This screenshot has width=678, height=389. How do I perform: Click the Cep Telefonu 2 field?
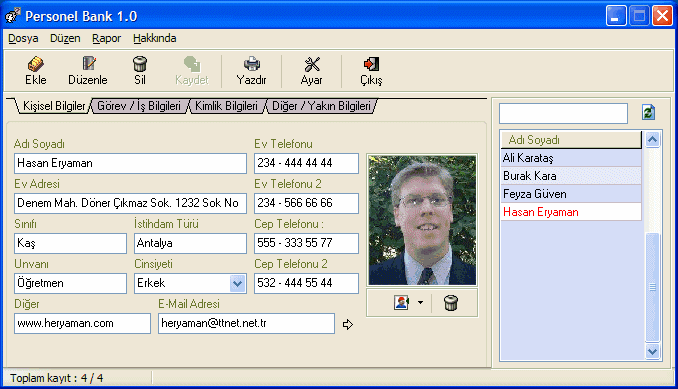[x=306, y=284]
